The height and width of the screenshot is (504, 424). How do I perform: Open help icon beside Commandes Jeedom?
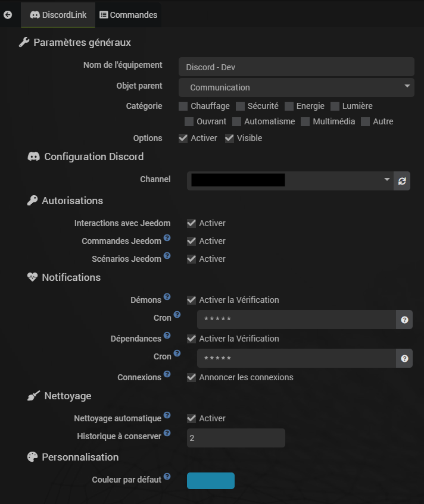(x=167, y=238)
